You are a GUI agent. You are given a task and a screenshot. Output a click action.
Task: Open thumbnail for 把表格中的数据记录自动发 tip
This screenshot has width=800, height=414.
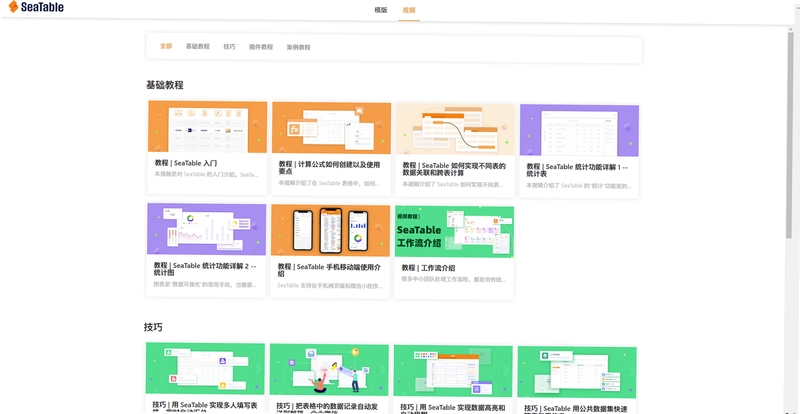click(x=329, y=370)
